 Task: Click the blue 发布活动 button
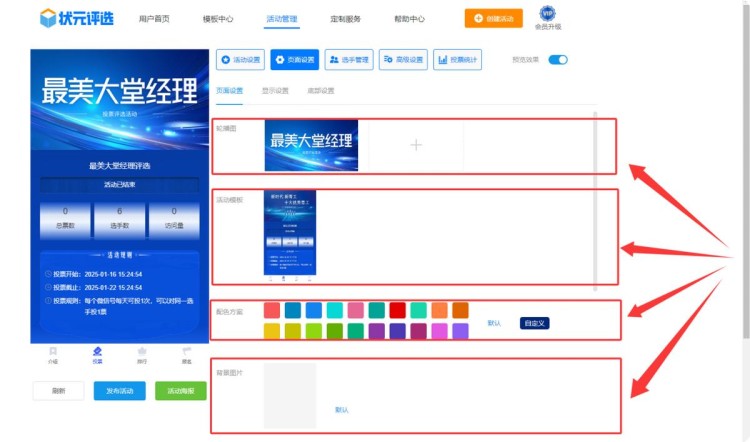click(x=119, y=391)
